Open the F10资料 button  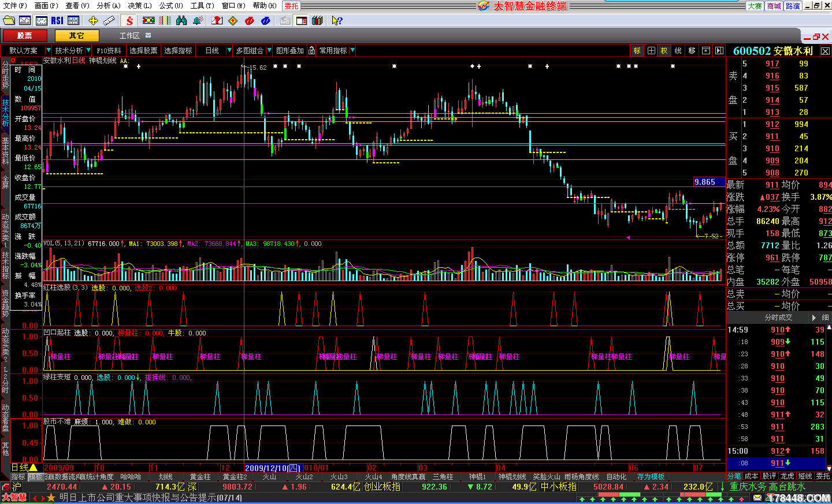point(109,51)
